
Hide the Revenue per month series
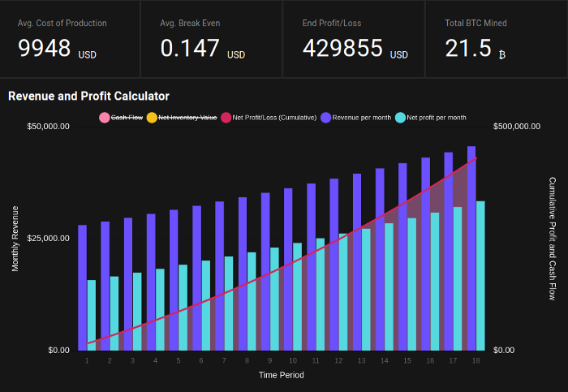coord(355,118)
